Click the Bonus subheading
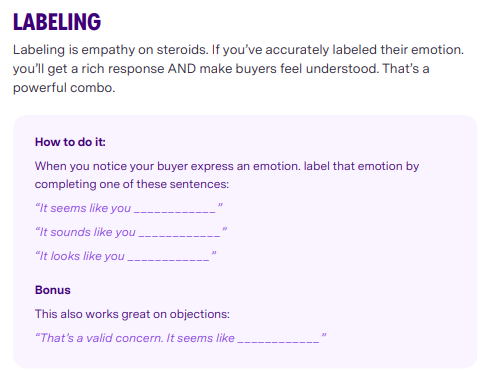 (53, 290)
